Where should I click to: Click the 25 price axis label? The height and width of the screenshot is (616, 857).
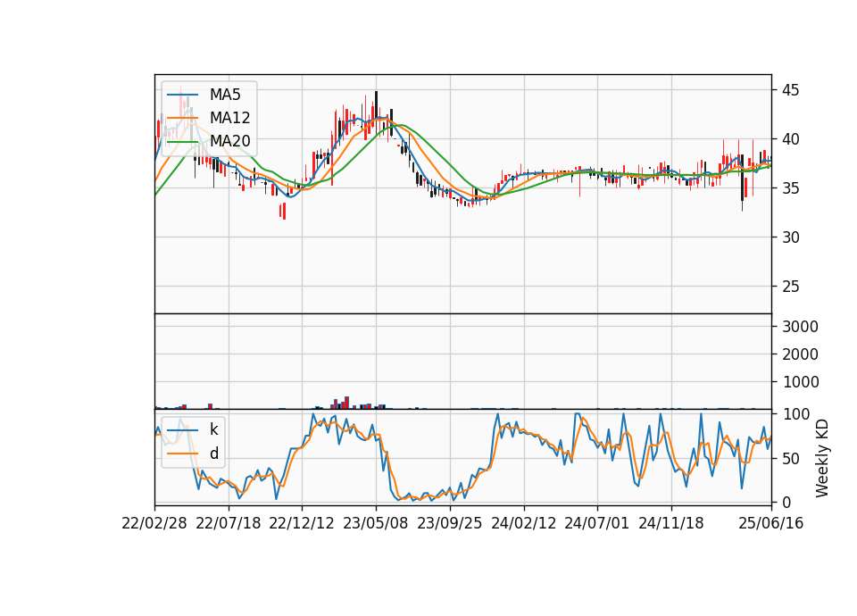[790, 287]
